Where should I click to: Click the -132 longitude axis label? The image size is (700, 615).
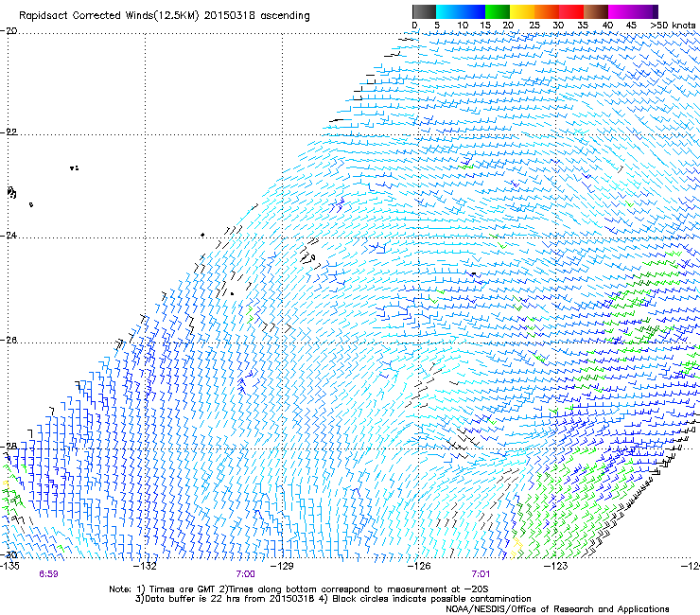tap(146, 566)
